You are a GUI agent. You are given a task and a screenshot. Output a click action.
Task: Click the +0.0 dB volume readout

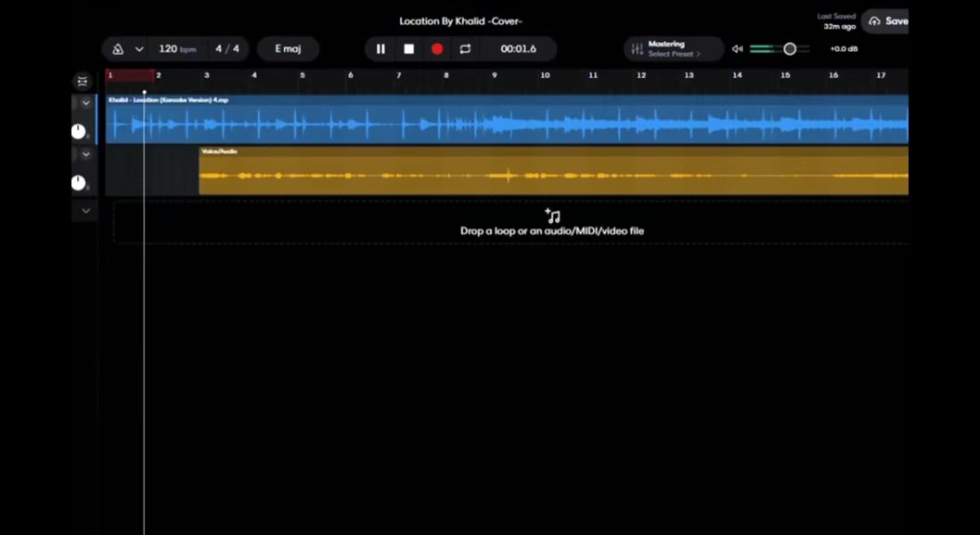click(x=844, y=49)
